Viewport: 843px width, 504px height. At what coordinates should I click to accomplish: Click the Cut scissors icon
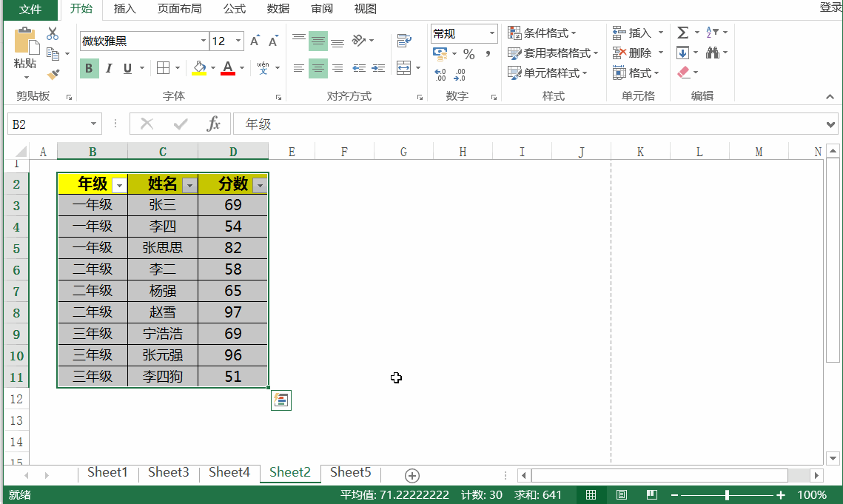53,33
